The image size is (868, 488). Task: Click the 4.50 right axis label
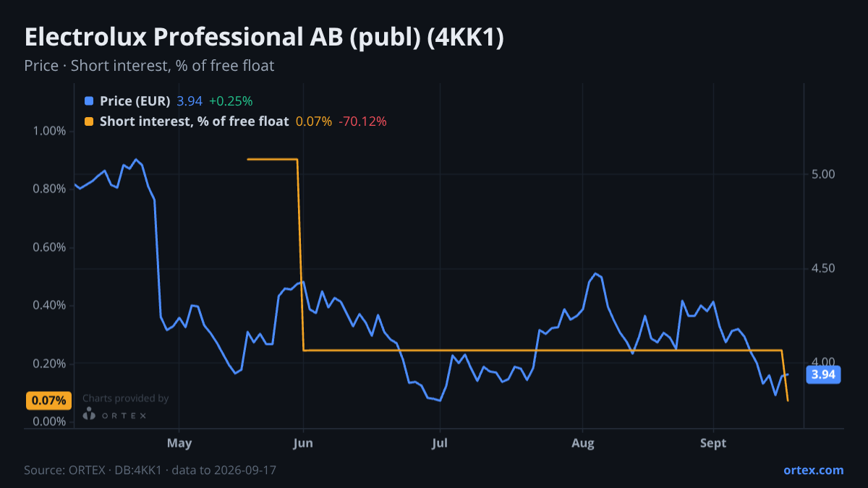point(823,268)
